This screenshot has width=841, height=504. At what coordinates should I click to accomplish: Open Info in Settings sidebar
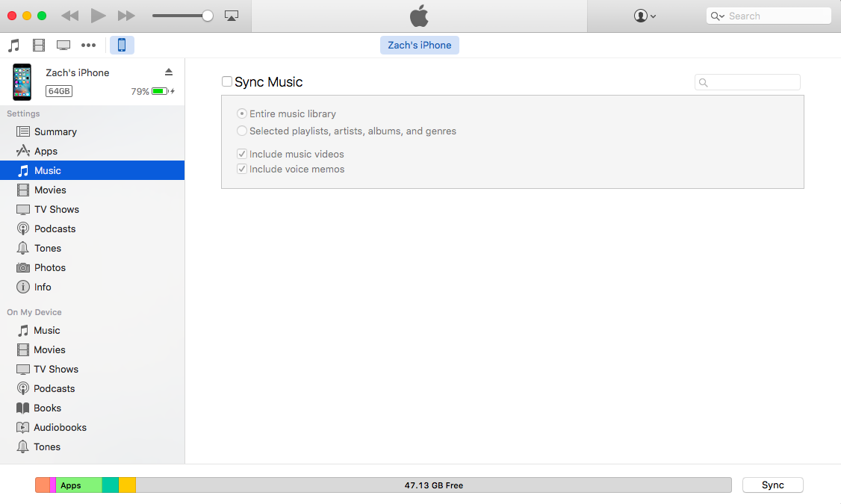[93, 287]
